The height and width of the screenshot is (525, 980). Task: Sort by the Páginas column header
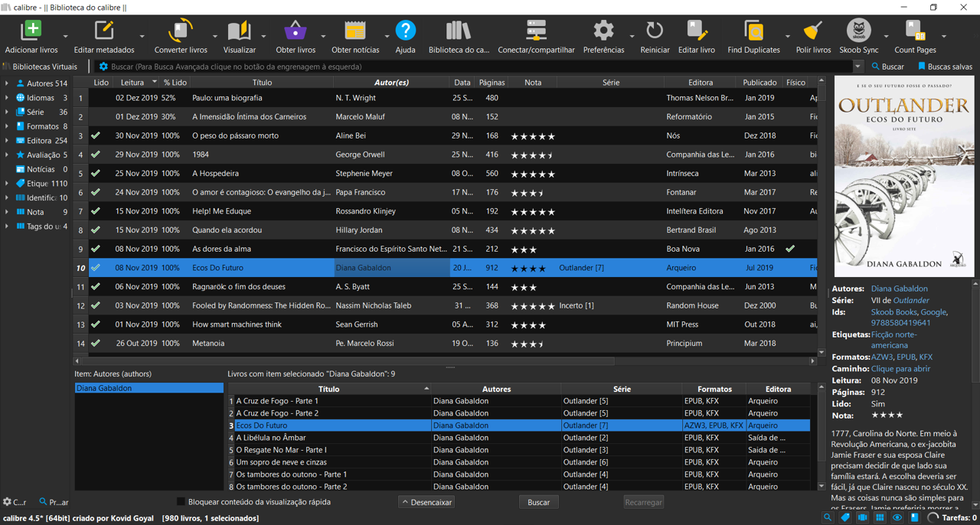tap(492, 82)
